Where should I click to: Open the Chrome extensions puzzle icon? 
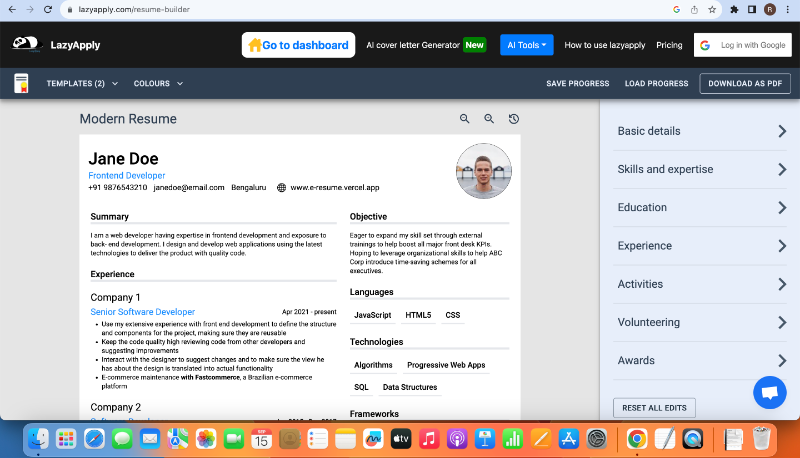click(x=734, y=9)
